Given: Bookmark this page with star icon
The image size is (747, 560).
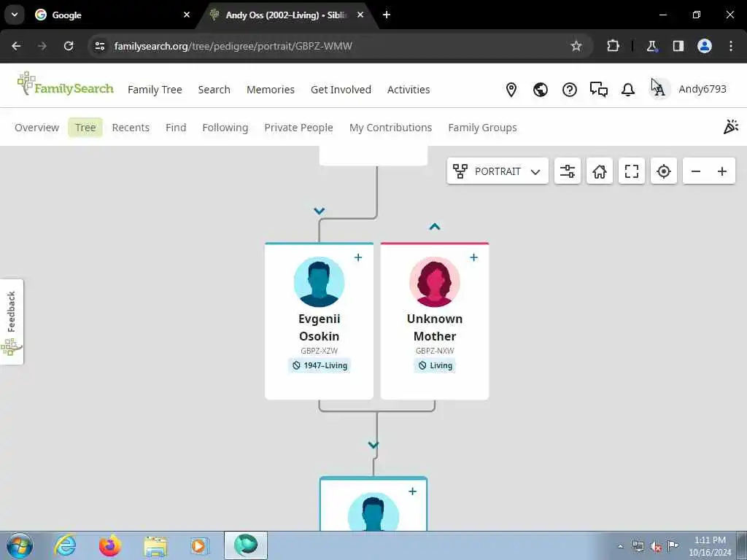Looking at the screenshot, I should pos(576,46).
